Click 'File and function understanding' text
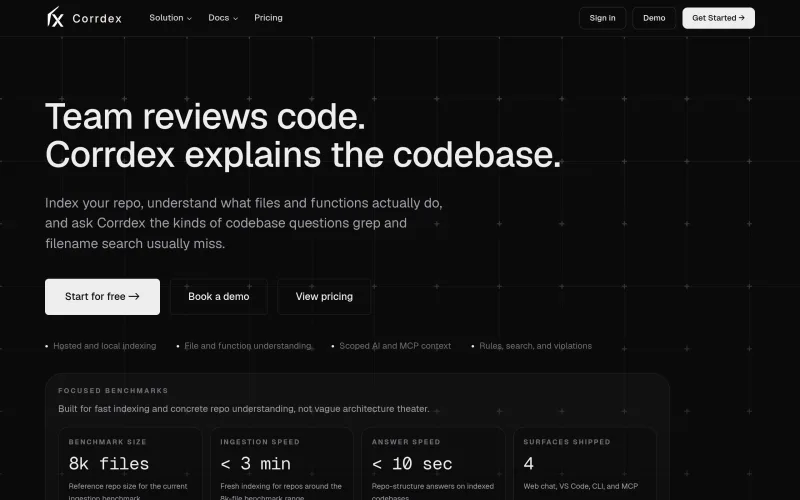 pos(248,346)
